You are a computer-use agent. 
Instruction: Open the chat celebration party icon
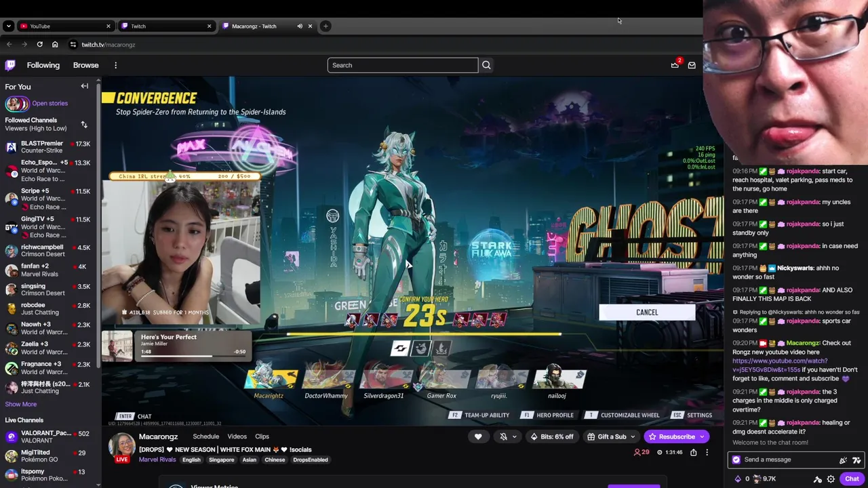(843, 460)
